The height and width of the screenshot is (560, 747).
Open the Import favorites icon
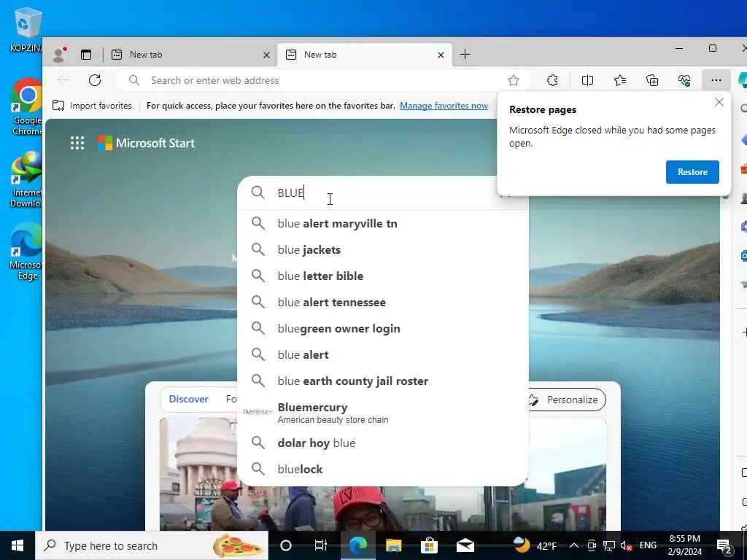pyautogui.click(x=58, y=105)
